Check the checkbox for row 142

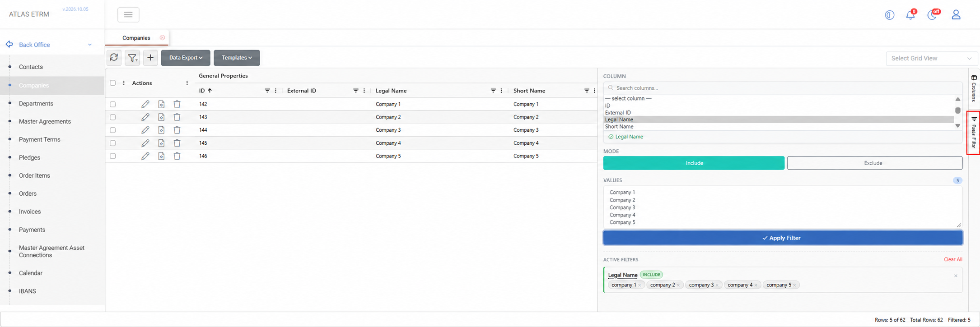[x=113, y=104]
